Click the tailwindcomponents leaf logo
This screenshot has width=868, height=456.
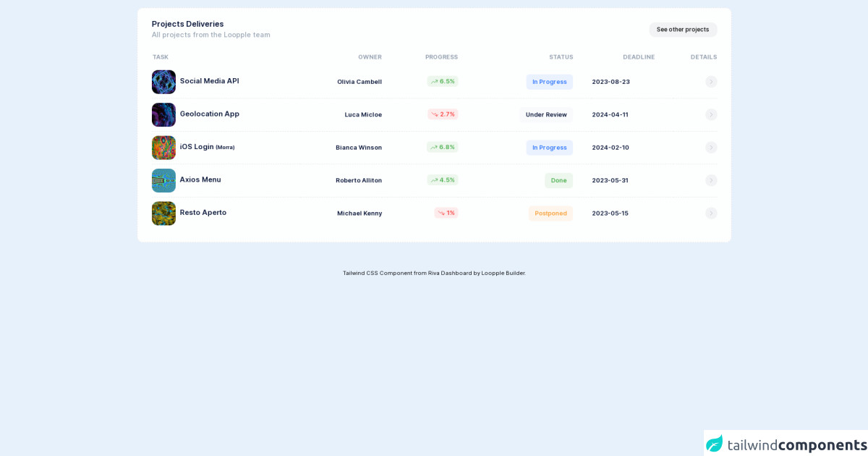click(x=715, y=442)
